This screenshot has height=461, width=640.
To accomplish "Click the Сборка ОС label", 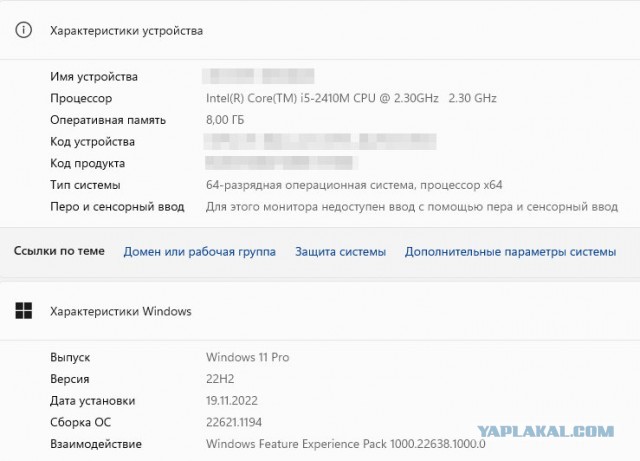I will [x=80, y=422].
